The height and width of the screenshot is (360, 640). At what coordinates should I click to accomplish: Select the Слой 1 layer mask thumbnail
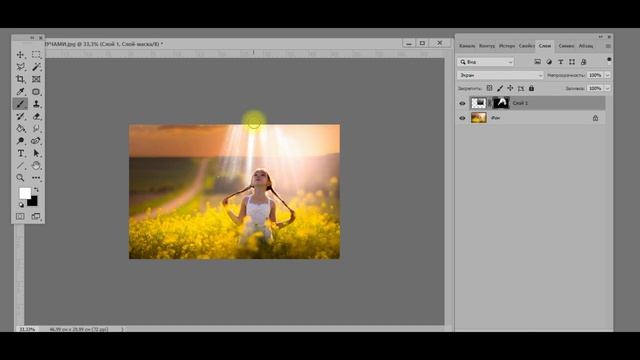pos(501,103)
